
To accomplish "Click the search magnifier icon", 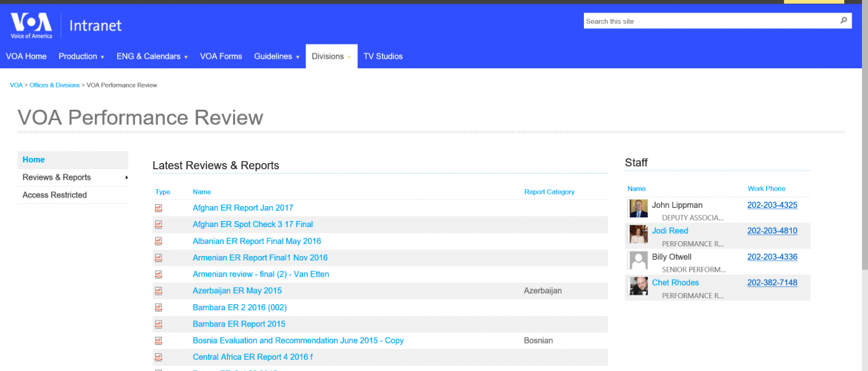I will 844,21.
